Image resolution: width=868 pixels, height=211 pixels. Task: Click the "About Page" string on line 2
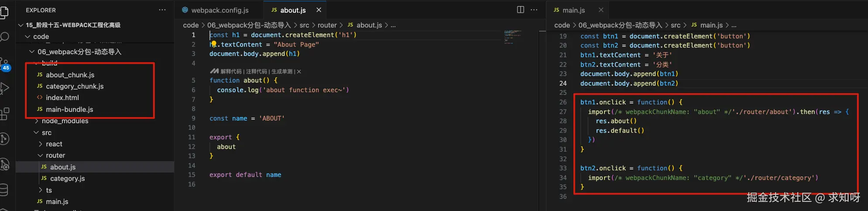(x=296, y=45)
